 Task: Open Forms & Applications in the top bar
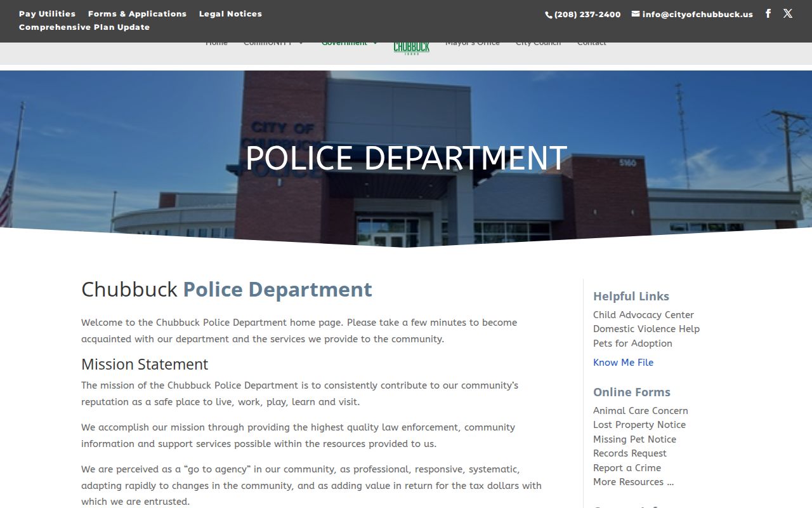click(x=137, y=13)
